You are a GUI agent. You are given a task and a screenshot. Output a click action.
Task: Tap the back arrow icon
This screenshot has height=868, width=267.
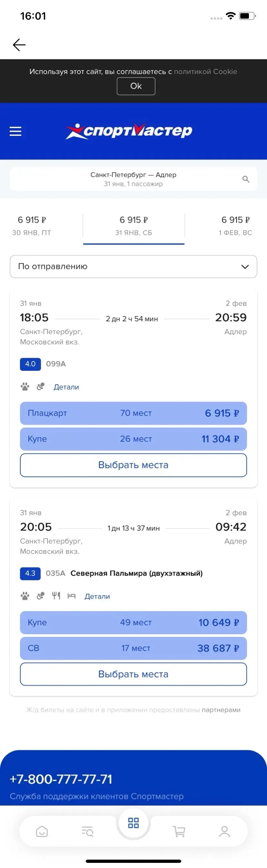pyautogui.click(x=19, y=45)
